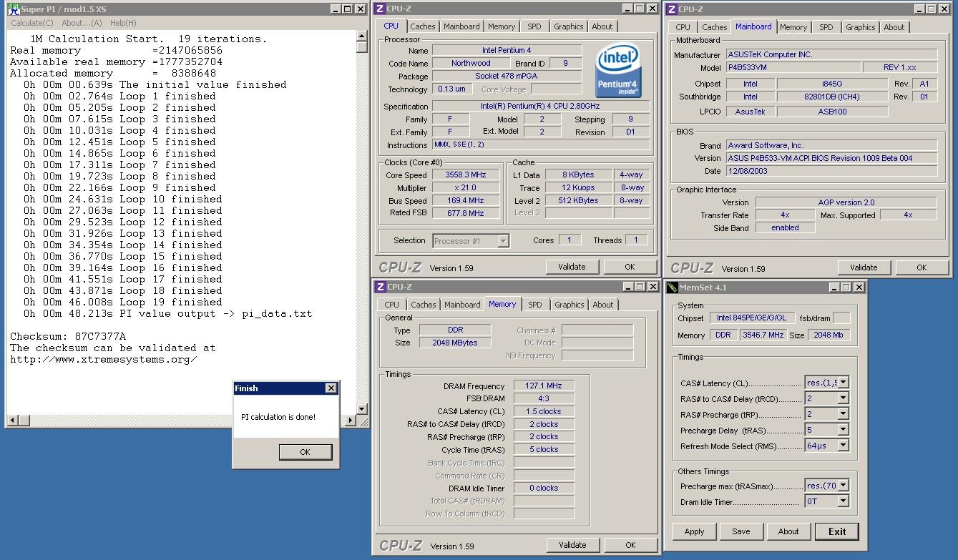The height and width of the screenshot is (560, 958).
Task: Switch to Caches tab in CPU window
Action: pos(422,26)
